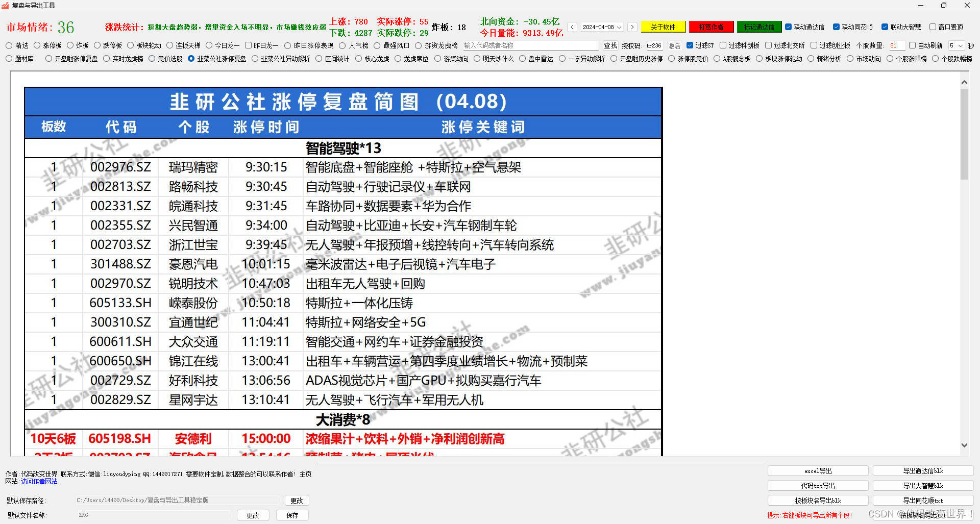Click the green 标记通达信 button

click(759, 27)
